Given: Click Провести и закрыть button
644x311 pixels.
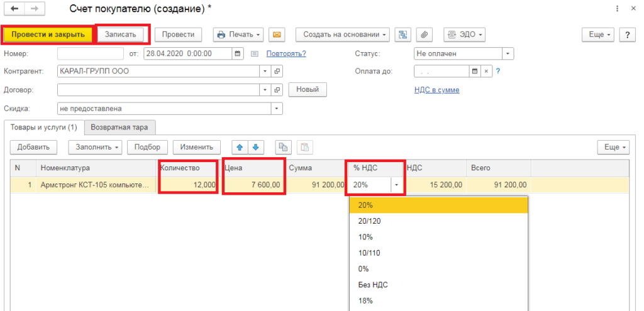Looking at the screenshot, I should [48, 35].
